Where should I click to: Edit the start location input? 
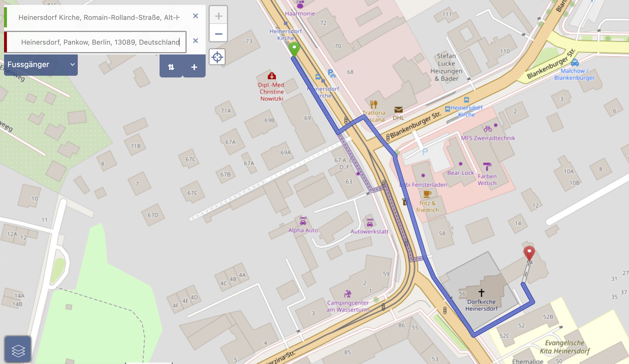pyautogui.click(x=99, y=18)
